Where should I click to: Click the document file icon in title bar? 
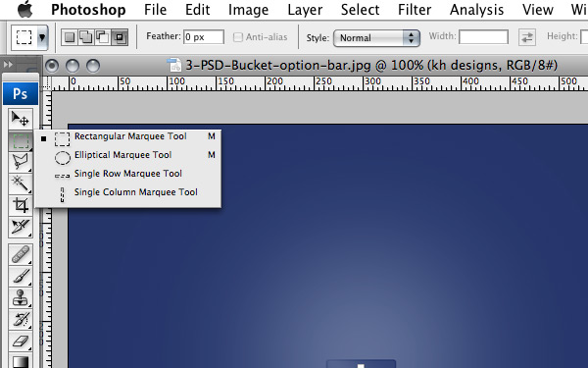point(174,66)
